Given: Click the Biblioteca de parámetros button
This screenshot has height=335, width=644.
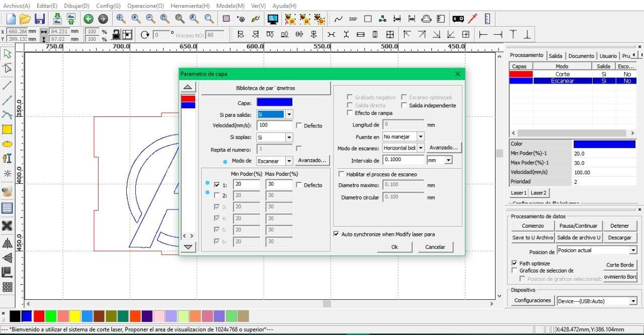Looking at the screenshot, I should [x=266, y=88].
